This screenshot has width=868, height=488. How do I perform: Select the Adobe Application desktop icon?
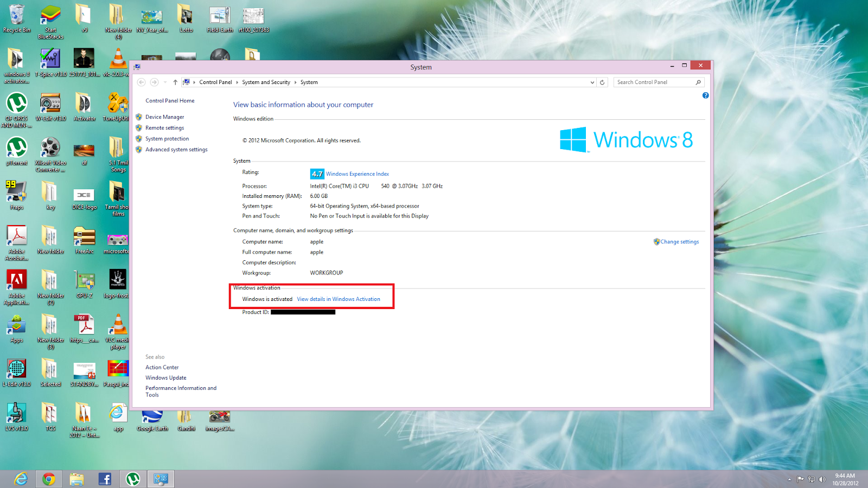tap(17, 287)
